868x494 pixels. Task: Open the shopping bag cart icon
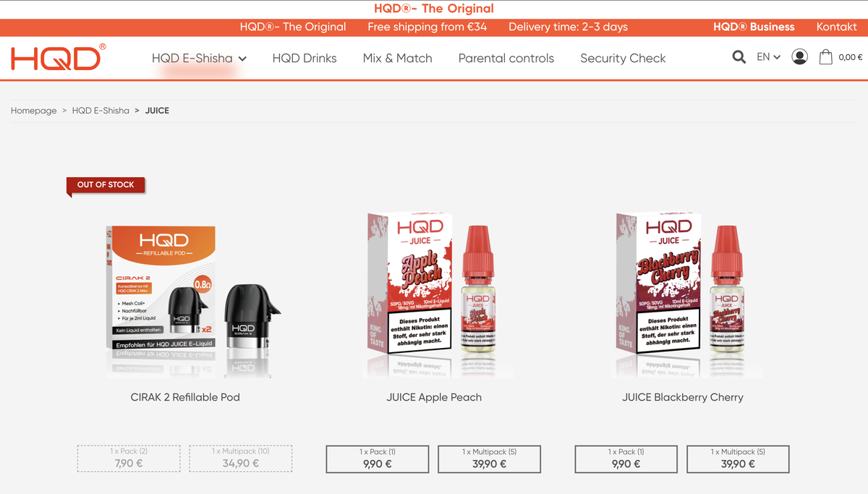click(x=825, y=57)
